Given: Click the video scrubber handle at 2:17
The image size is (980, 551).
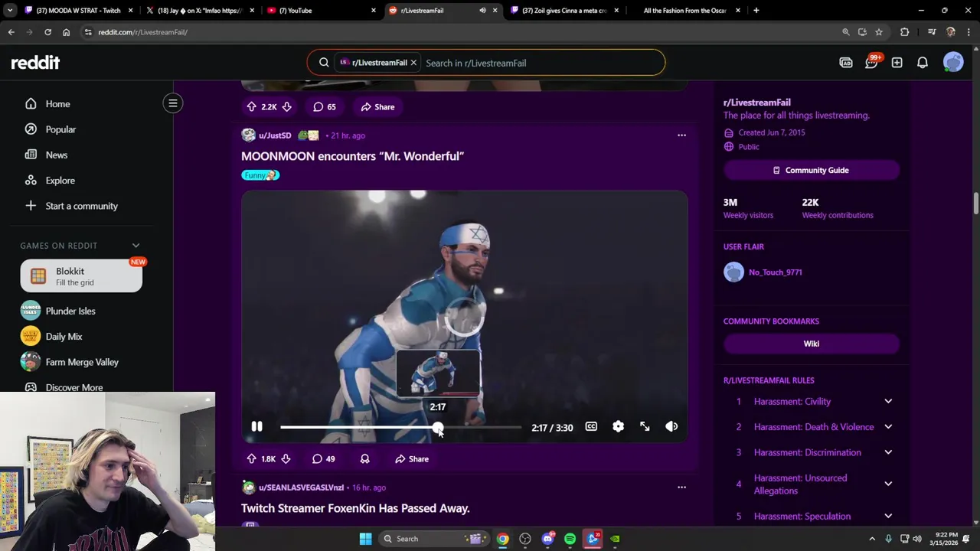Looking at the screenshot, I should coord(437,427).
